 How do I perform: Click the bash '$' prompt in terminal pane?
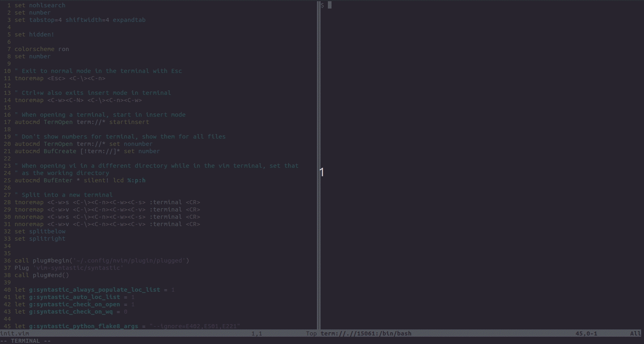323,5
